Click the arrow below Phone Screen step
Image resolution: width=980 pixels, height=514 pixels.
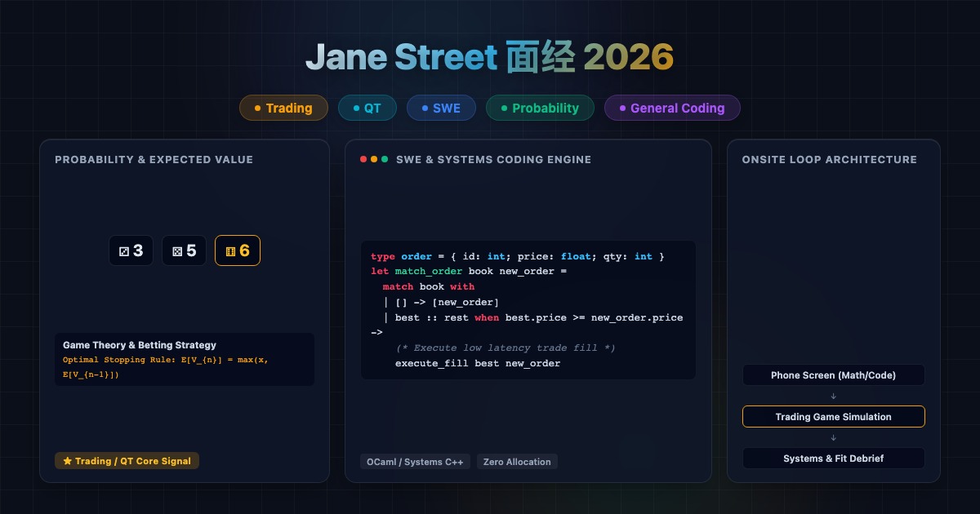point(833,397)
